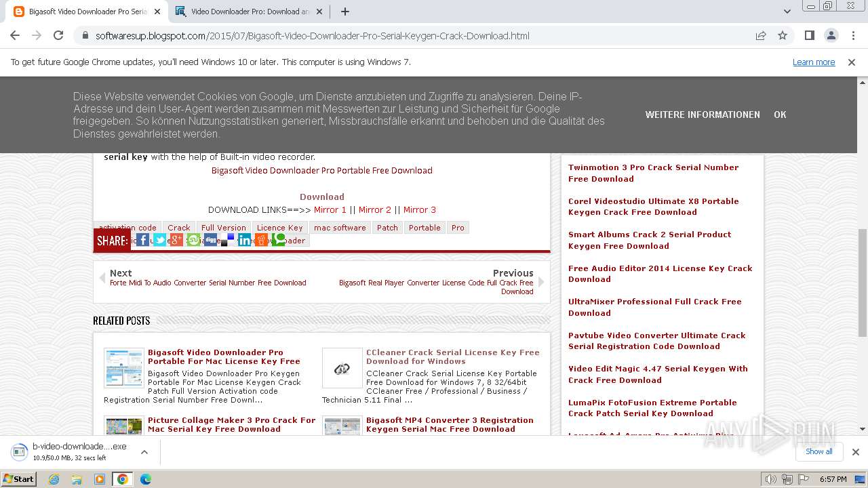This screenshot has width=868, height=488.
Task: Open Chrome profile avatar
Action: [831, 35]
